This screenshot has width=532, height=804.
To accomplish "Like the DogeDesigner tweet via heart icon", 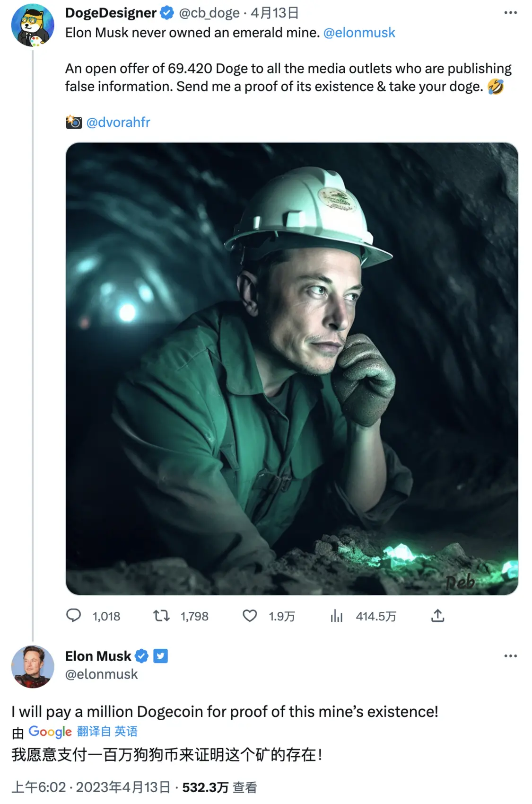I will (x=250, y=616).
